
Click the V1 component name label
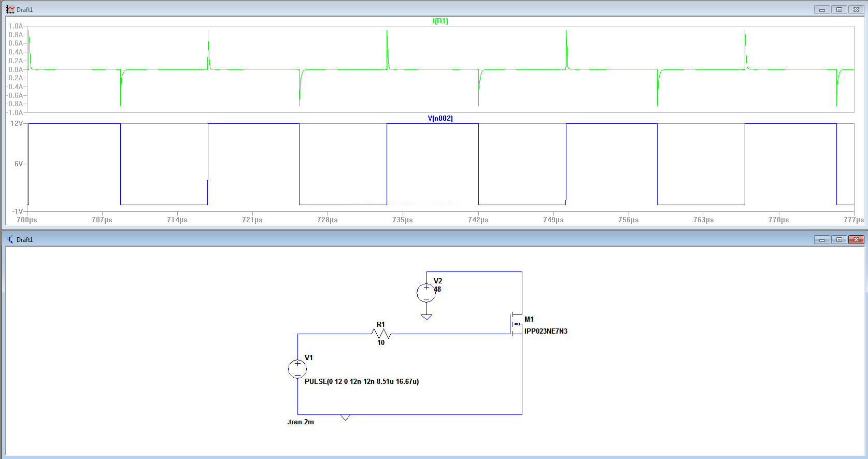309,358
